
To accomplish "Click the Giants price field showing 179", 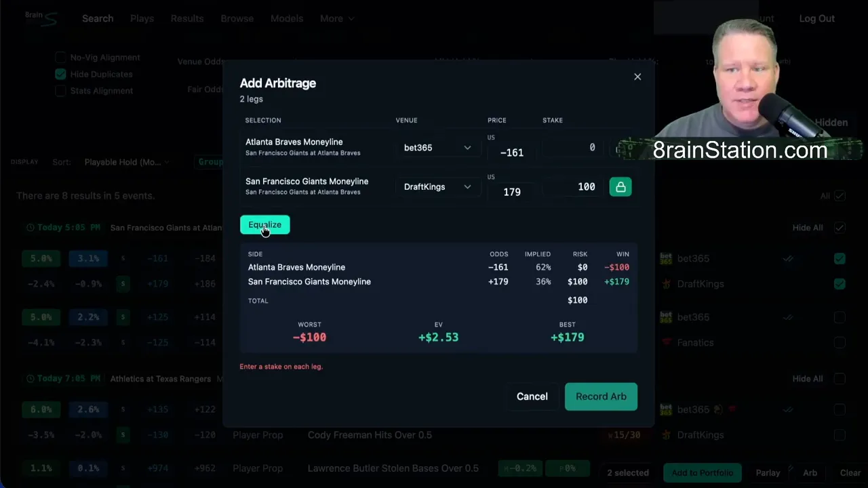I will [x=512, y=192].
